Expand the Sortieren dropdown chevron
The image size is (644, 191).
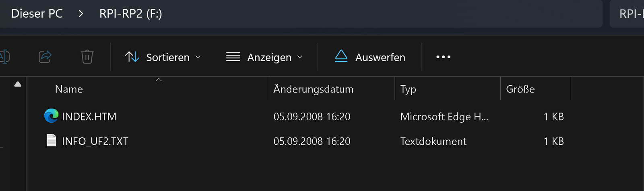point(198,57)
